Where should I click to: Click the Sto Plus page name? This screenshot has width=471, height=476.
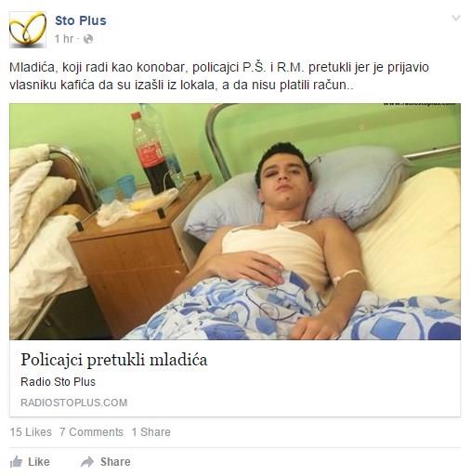pyautogui.click(x=81, y=20)
